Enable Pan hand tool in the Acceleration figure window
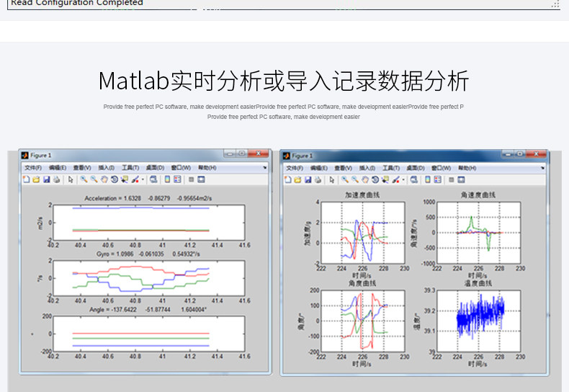The image size is (569, 392). [x=104, y=179]
